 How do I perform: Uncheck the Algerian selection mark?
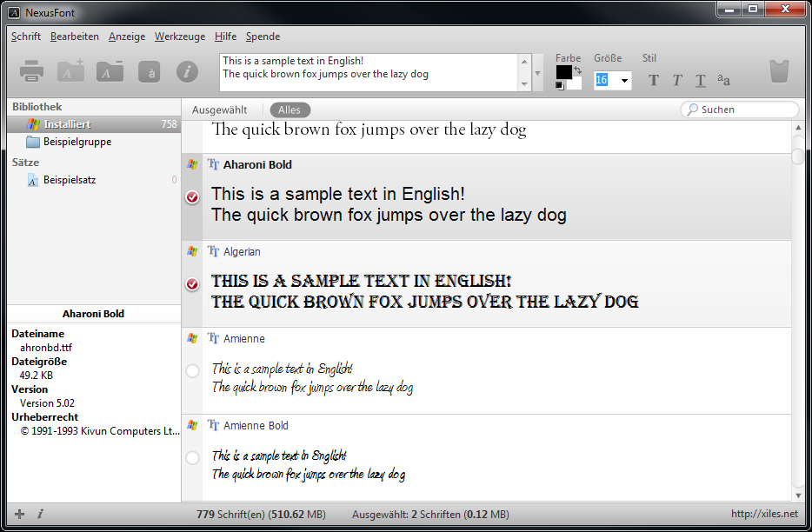coord(192,284)
